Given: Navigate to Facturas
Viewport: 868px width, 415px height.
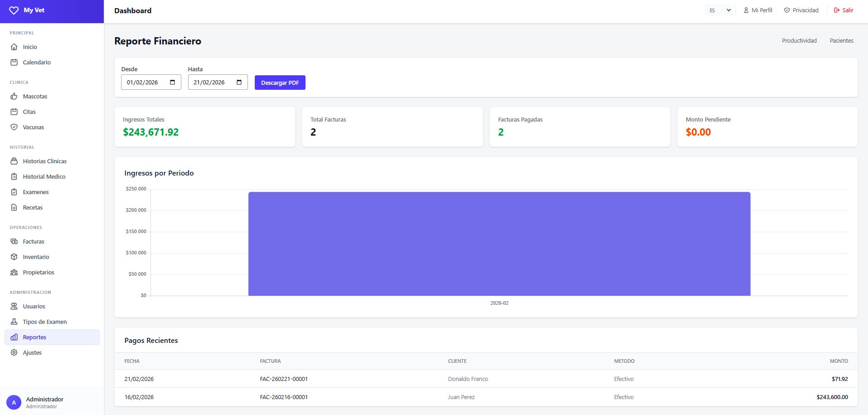Looking at the screenshot, I should (x=52, y=241).
